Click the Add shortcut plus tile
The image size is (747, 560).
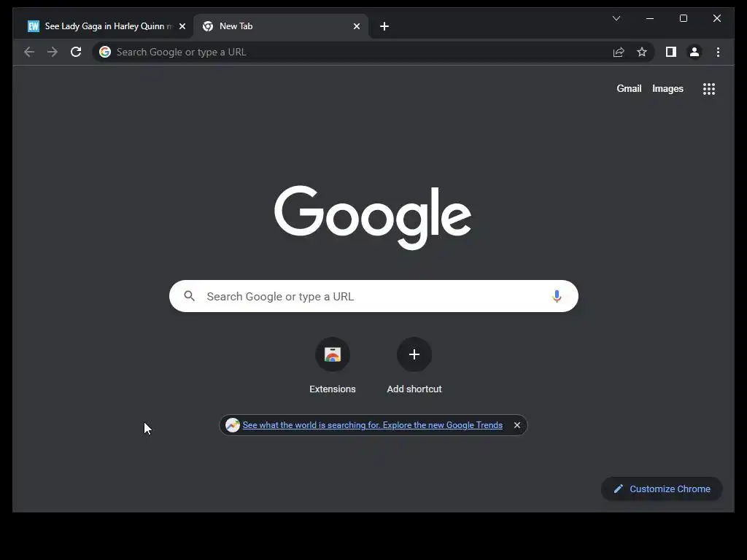414,354
